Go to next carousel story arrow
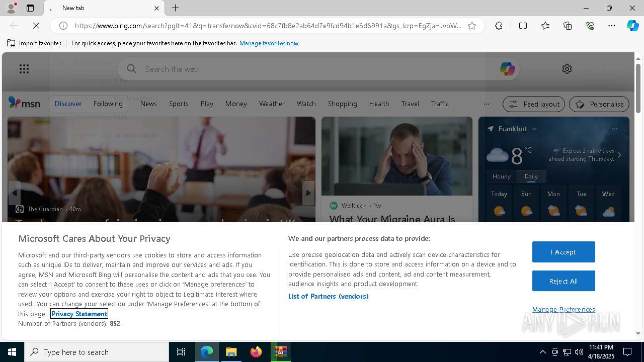This screenshot has height=362, width=644. pyautogui.click(x=308, y=193)
